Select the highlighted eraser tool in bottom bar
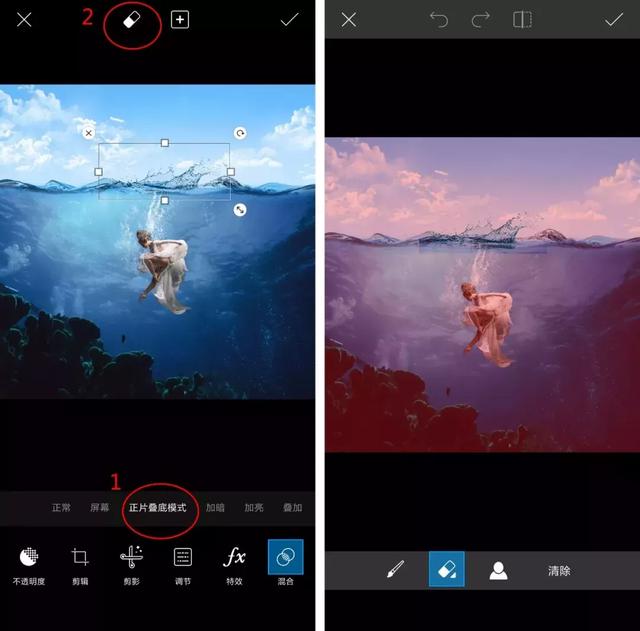The height and width of the screenshot is (631, 640). (x=447, y=569)
